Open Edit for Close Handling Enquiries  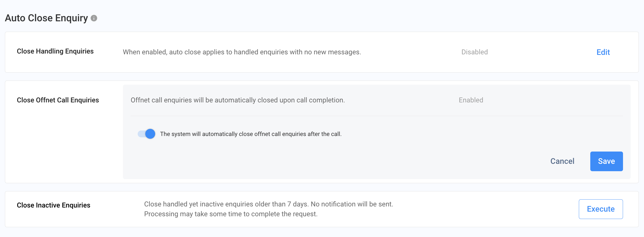603,52
